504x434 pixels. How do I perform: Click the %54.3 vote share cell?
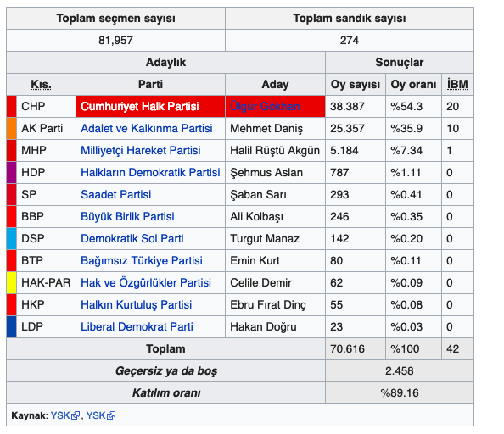point(413,106)
